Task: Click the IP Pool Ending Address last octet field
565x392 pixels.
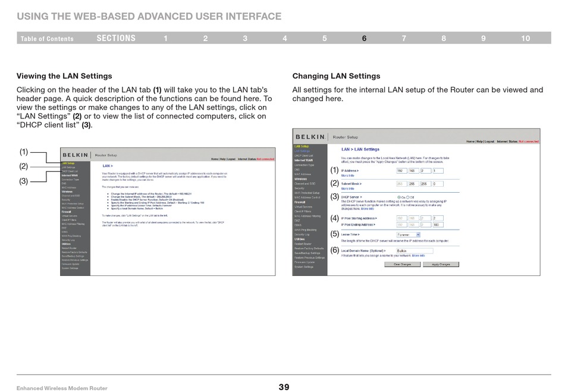Action: coord(438,225)
